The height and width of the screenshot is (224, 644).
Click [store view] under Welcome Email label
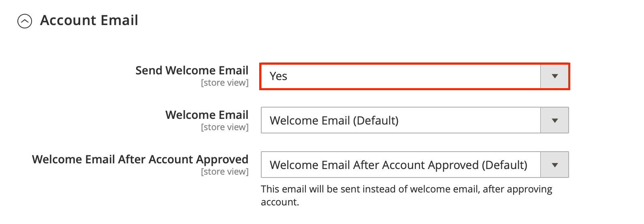225,127
